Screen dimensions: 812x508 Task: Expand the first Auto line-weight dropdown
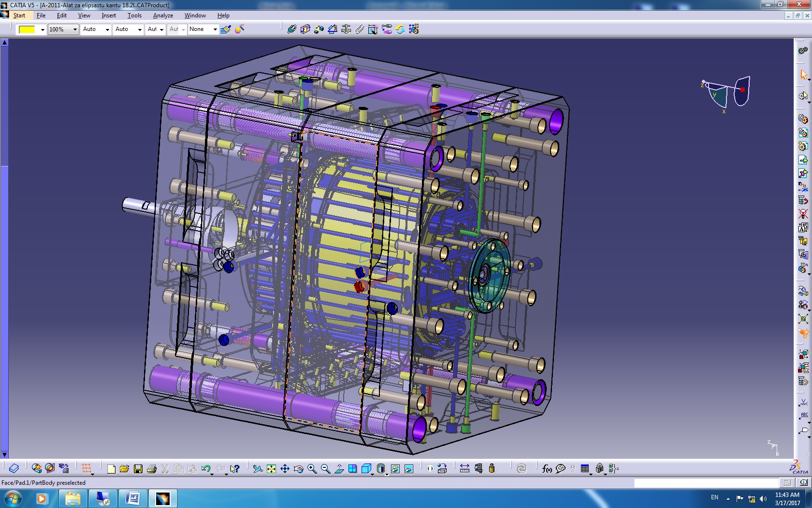click(107, 30)
